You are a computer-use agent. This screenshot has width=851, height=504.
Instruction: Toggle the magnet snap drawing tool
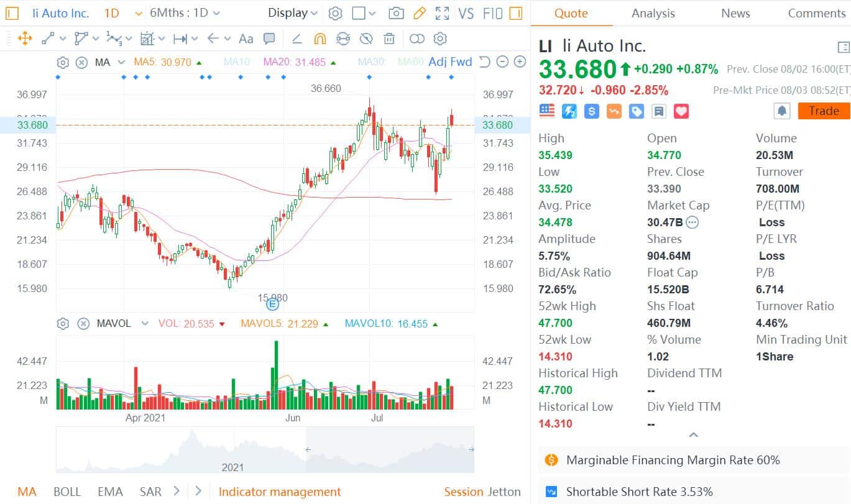[320, 39]
